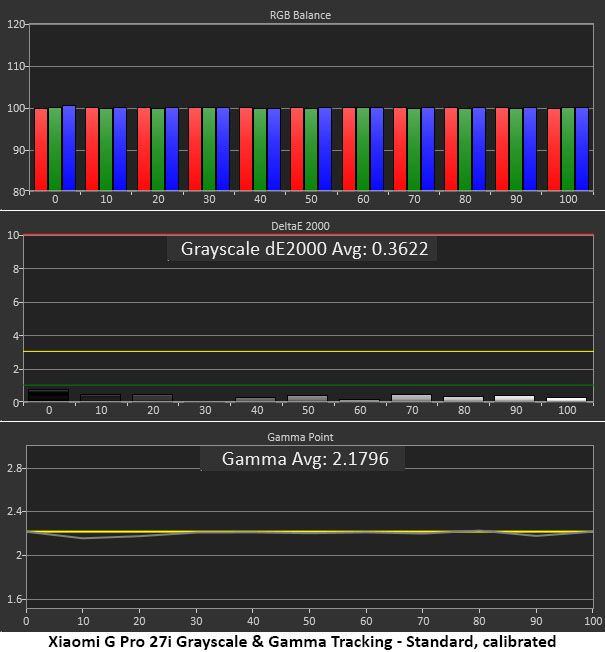Click the green bar at 40 in RGB Balance
Viewport: 605px width, 652px height.
click(x=260, y=150)
